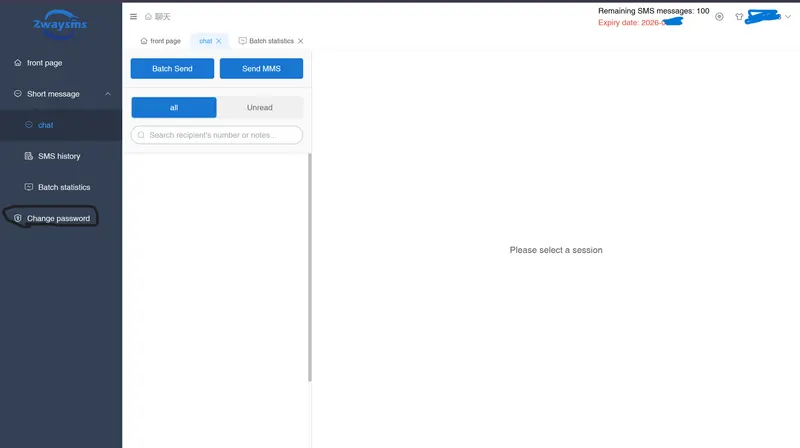Focus the recipient number search field

[x=217, y=135]
